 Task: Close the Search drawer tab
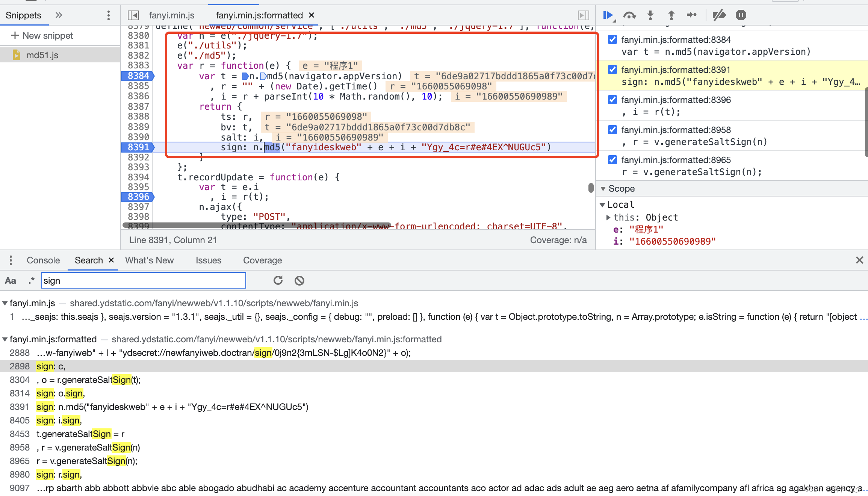[111, 260]
